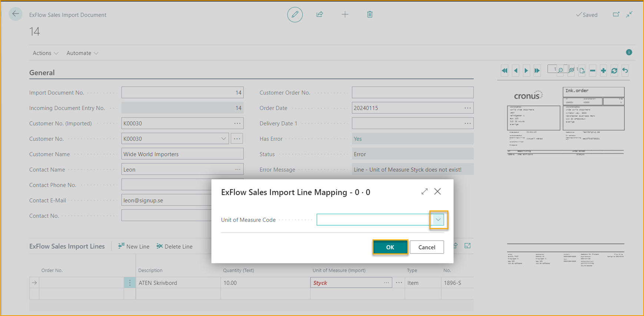
Task: Click ellipsis button beside Customer No. dropdown
Action: [x=237, y=139]
